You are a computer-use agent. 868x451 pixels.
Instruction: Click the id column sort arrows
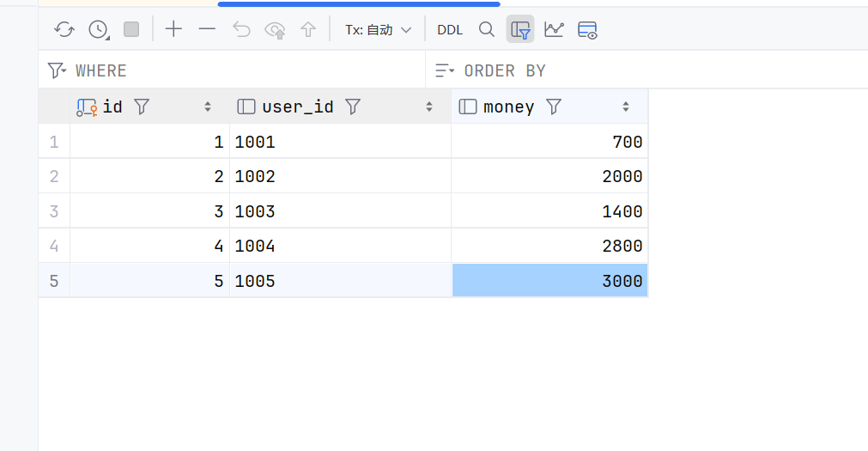(208, 107)
